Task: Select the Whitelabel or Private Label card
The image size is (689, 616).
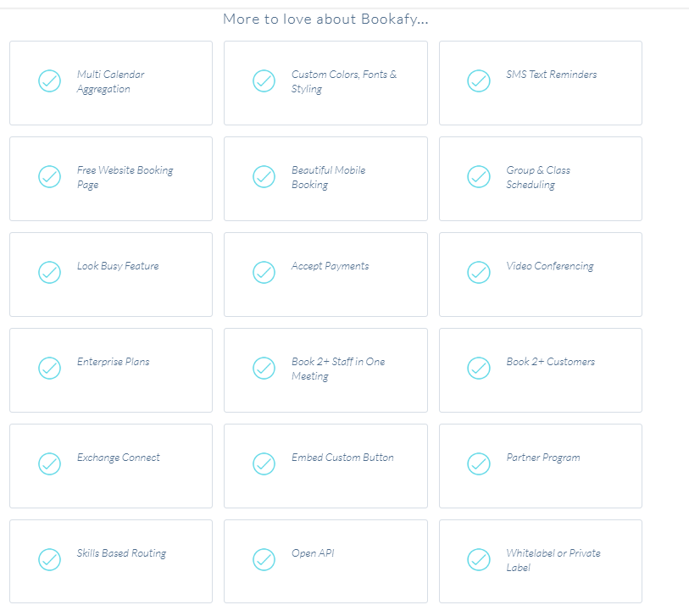Action: tap(540, 560)
